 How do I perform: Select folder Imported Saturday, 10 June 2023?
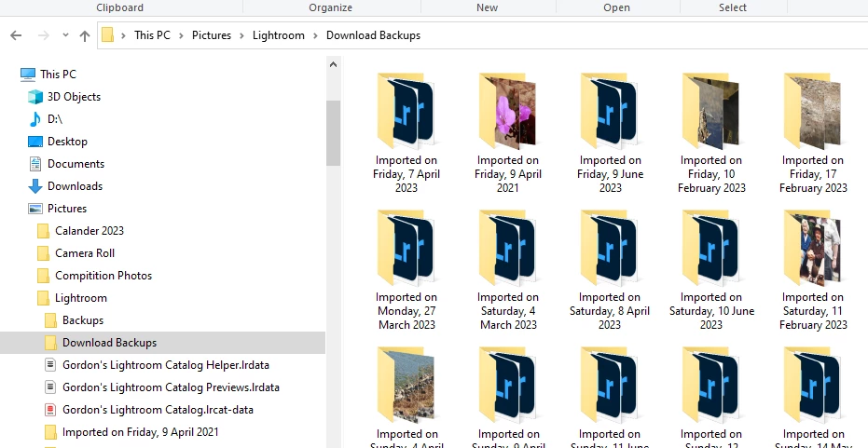click(x=711, y=270)
